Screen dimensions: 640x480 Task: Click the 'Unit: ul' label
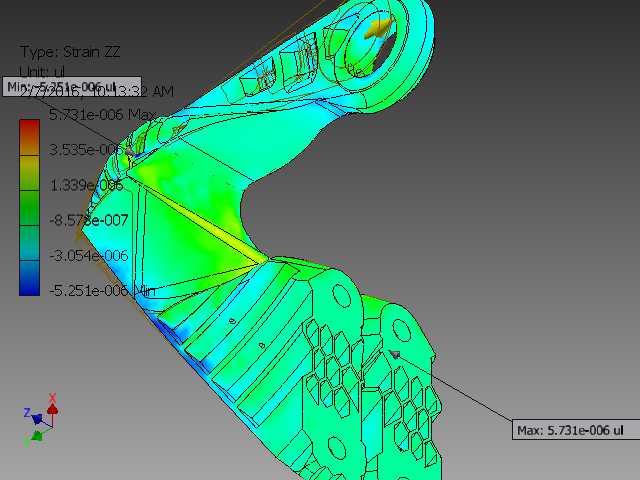(x=42, y=71)
